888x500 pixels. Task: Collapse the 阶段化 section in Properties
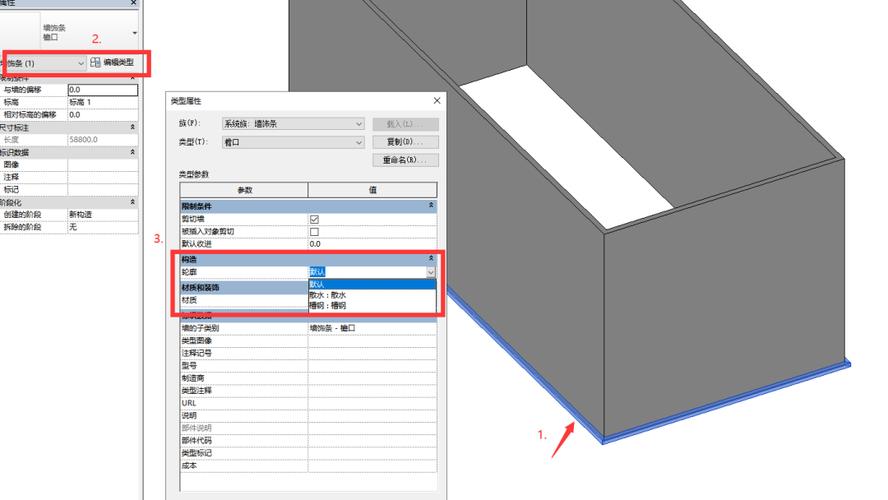tap(133, 202)
